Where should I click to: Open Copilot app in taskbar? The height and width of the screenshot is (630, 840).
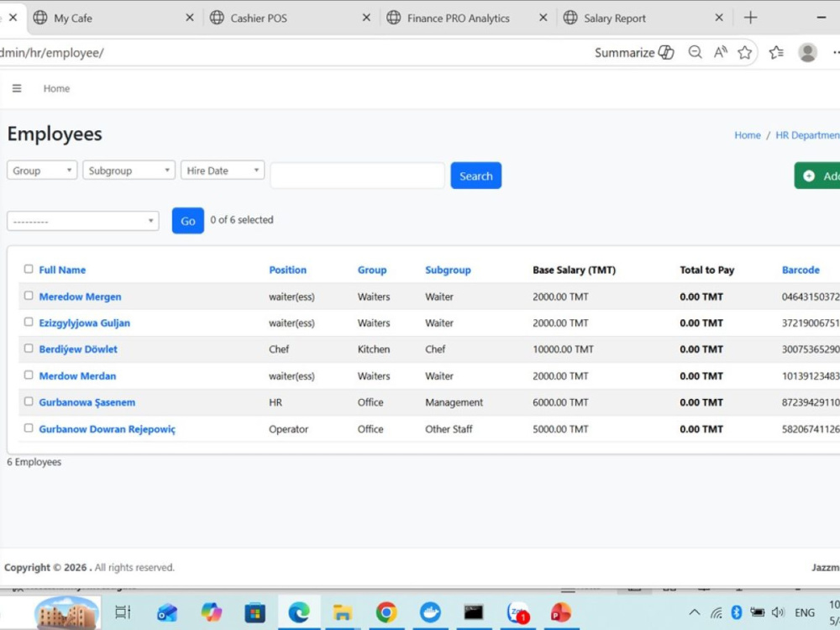coord(211,612)
